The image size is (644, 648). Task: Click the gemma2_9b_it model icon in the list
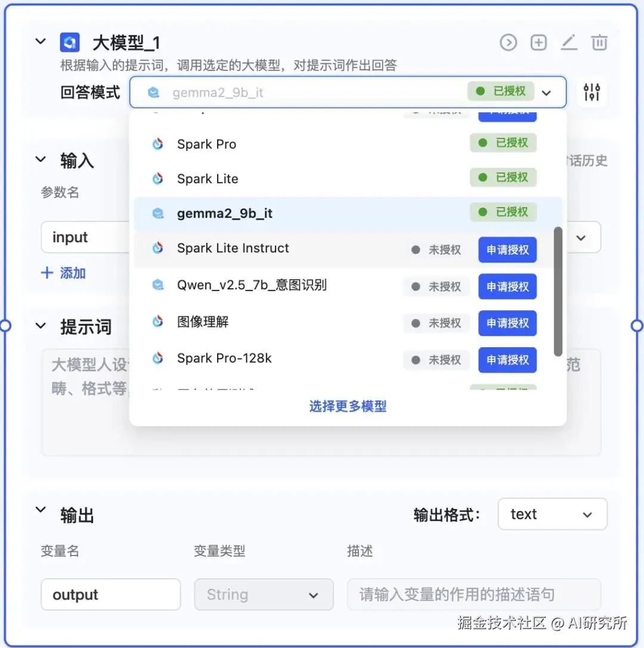point(157,212)
